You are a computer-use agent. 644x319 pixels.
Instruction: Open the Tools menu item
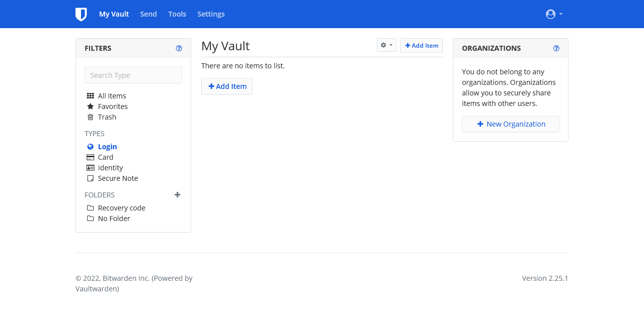[x=177, y=14]
